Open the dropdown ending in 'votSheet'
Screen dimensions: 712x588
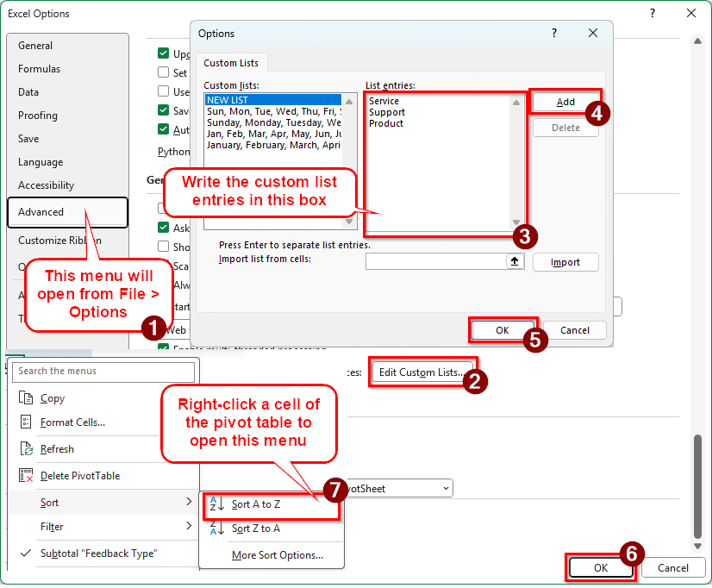446,489
